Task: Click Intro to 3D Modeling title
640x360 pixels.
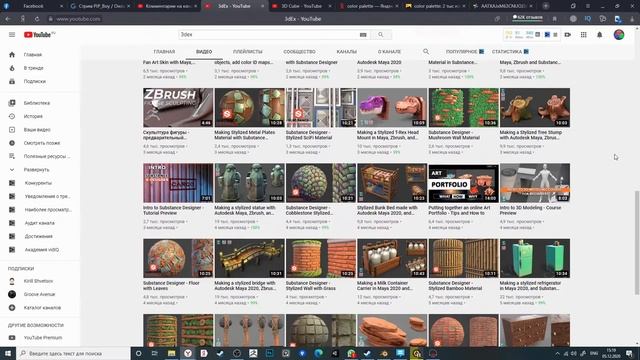Action: (x=530, y=210)
